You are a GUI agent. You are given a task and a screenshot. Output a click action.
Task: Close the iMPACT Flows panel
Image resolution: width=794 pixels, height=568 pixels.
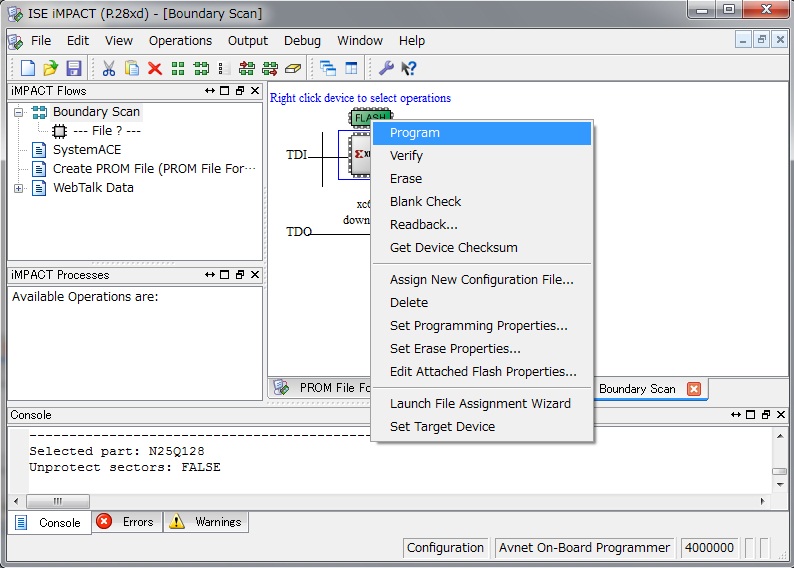coord(255,91)
